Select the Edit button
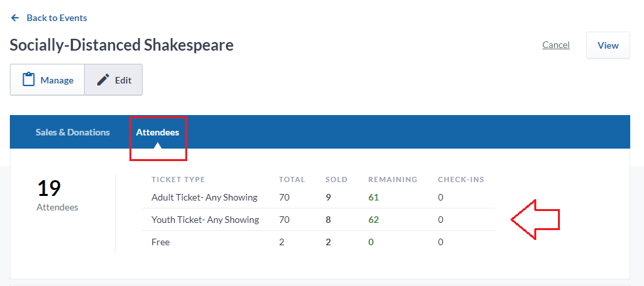The image size is (644, 286). click(x=113, y=80)
